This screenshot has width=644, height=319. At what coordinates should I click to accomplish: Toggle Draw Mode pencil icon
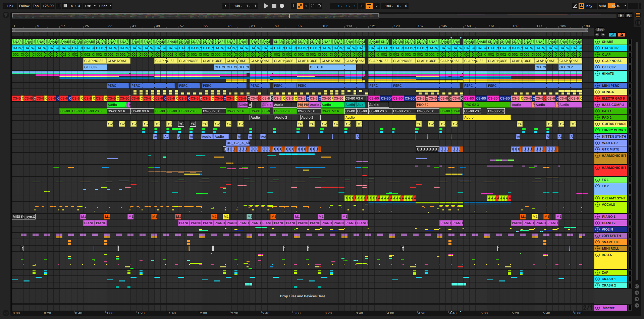click(575, 6)
